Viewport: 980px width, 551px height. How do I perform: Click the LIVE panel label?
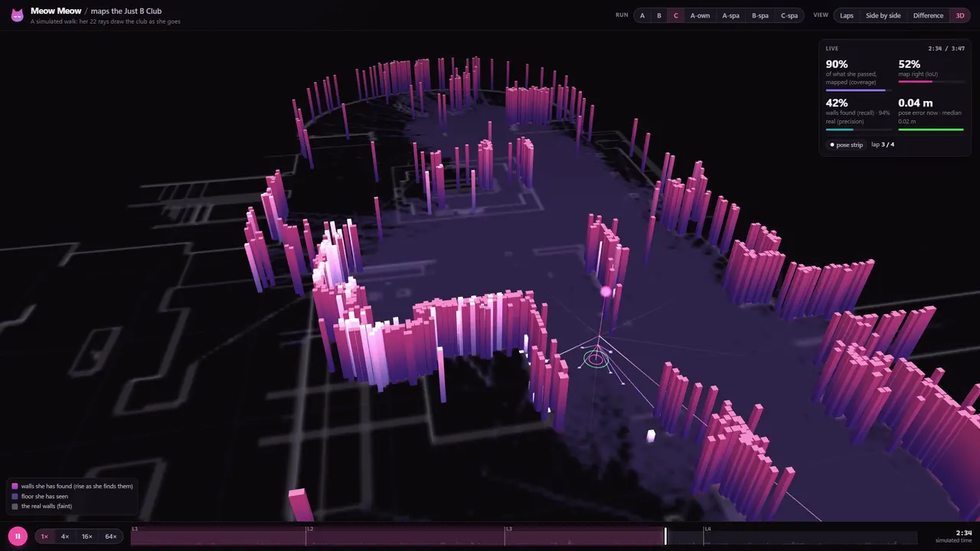pyautogui.click(x=832, y=48)
